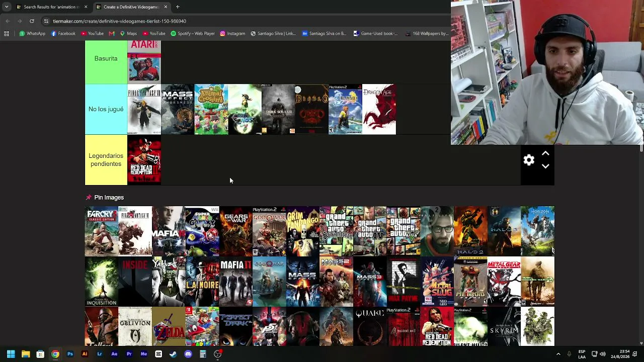This screenshot has height=362, width=644.
Task: Reload the TierMaker page
Action: 32,21
